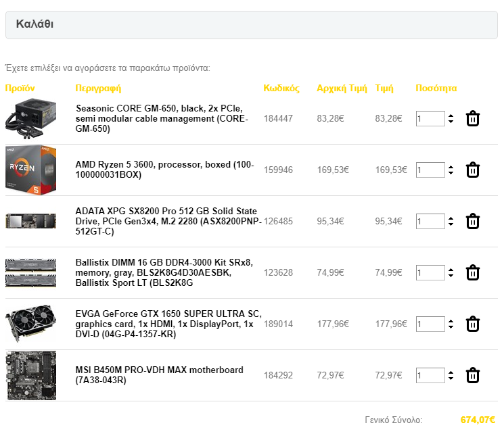
Task: Open the Ryzen 5 box thumbnail
Action: [31, 170]
